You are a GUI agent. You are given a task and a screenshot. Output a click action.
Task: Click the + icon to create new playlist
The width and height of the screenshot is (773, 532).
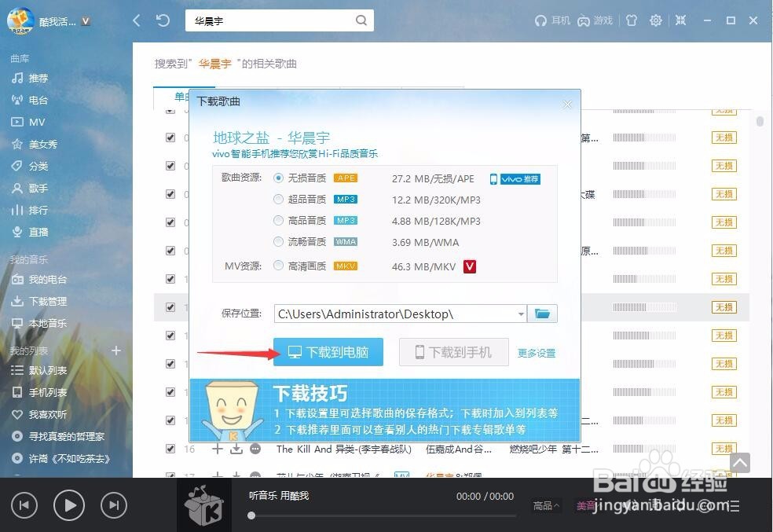click(x=115, y=350)
